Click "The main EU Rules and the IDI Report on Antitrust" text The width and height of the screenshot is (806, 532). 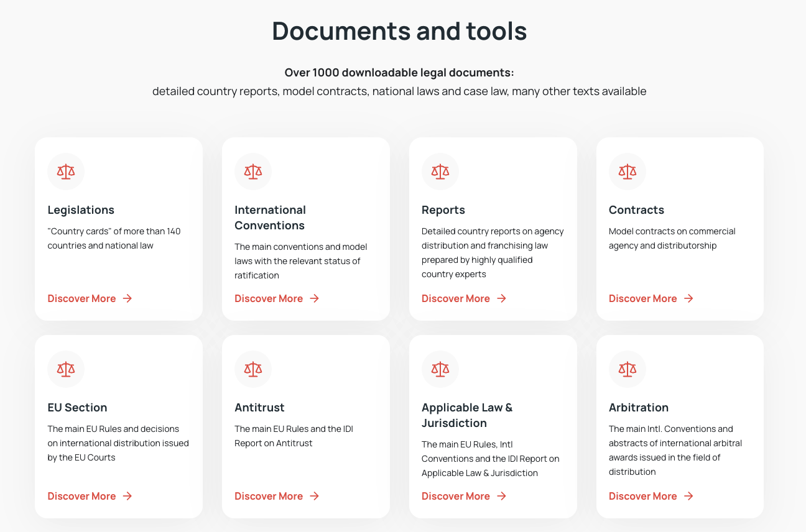coord(294,436)
